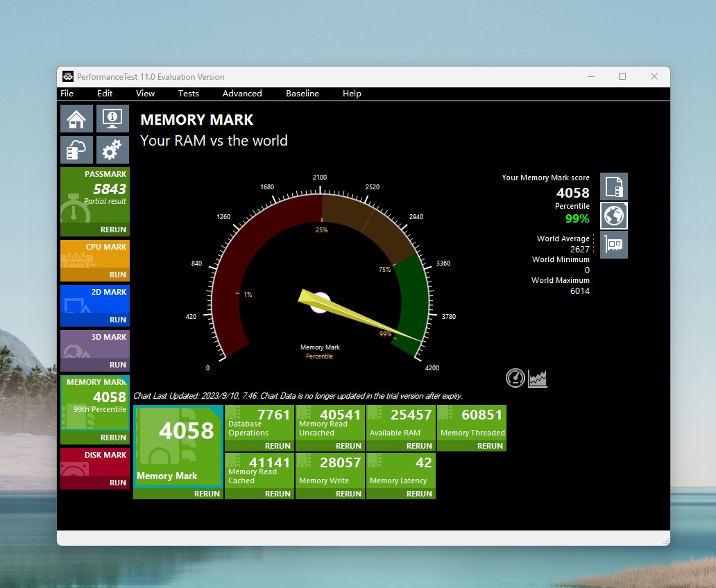The height and width of the screenshot is (588, 716).
Task: Click the save results document icon
Action: tap(614, 187)
